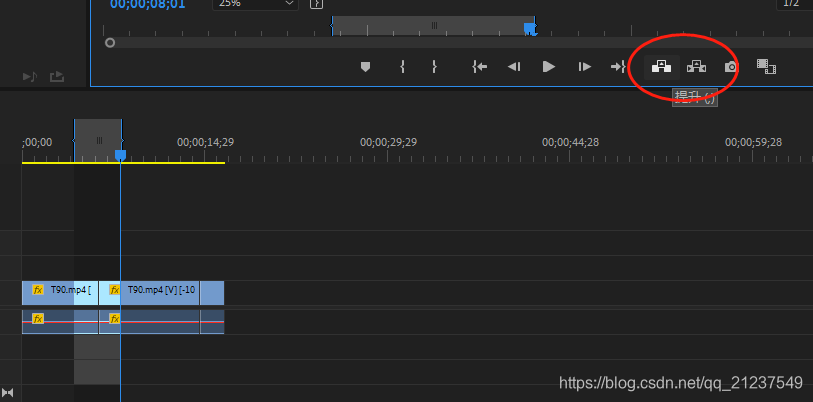
Task: Select video clip labeled 'T90.mp4 [V] [-10'
Action: click(149, 293)
